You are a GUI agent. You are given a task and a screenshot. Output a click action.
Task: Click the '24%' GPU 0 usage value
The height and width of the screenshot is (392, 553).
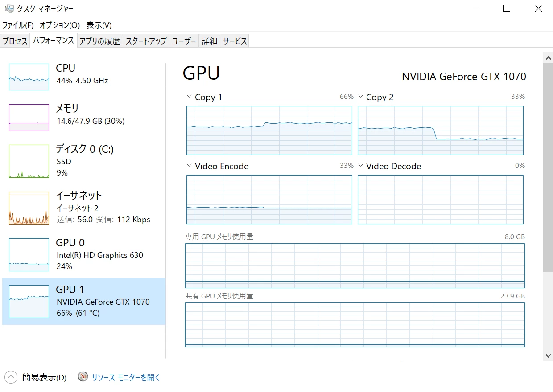64,266
